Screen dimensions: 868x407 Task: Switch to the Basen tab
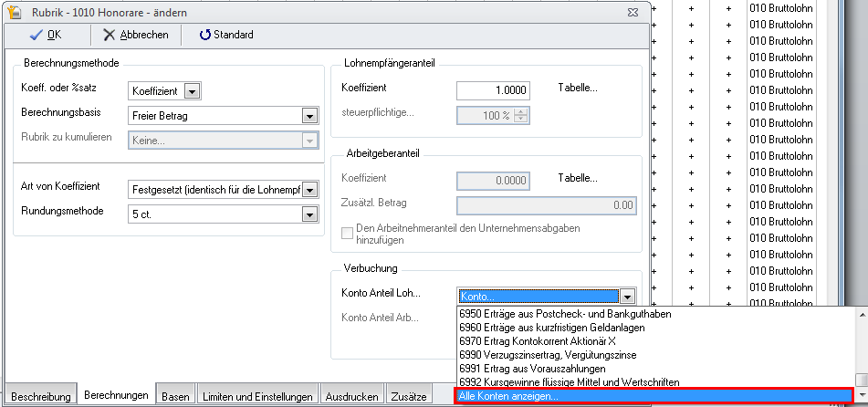[x=175, y=396]
